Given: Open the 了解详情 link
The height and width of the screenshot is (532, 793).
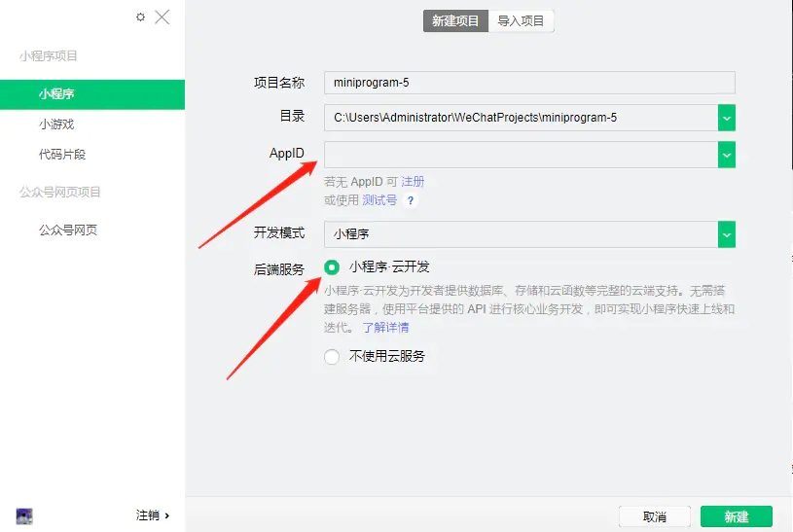Looking at the screenshot, I should (x=385, y=328).
